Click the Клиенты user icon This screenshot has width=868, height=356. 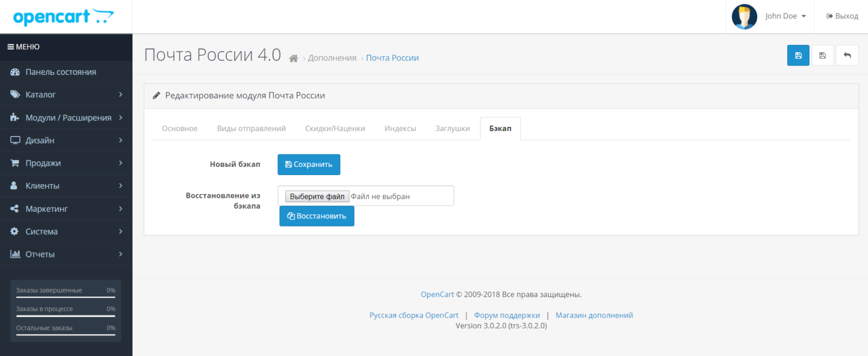pos(14,186)
